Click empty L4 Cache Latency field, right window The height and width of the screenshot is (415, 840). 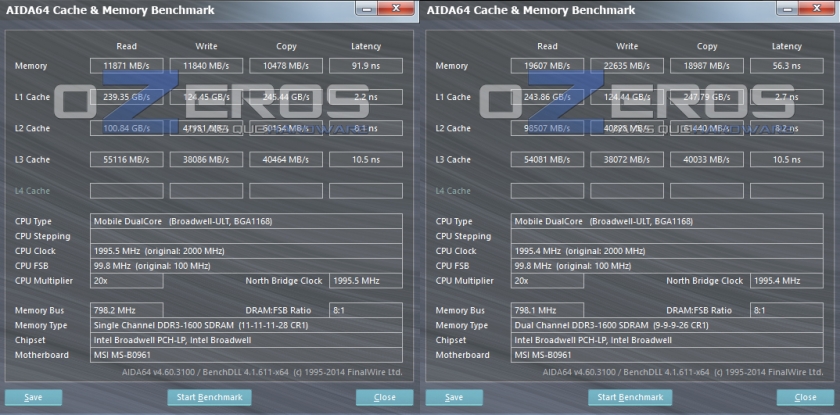(x=786, y=191)
